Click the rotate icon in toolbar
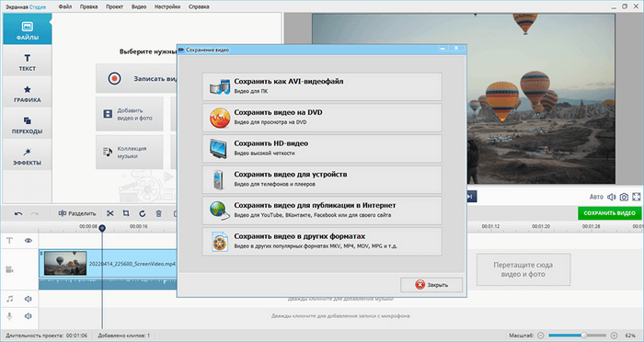Viewport: 644px width, 342px height. 142,213
